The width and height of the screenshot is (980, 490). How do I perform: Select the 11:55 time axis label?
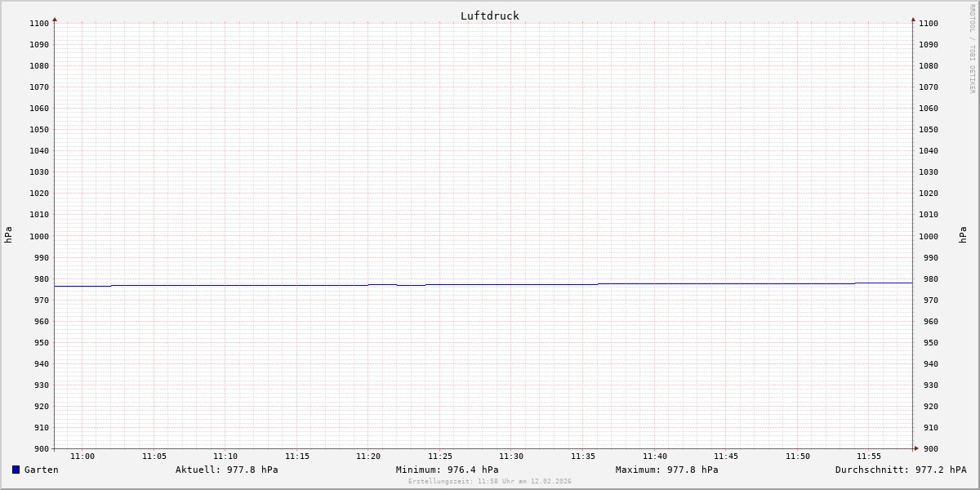[x=869, y=457]
